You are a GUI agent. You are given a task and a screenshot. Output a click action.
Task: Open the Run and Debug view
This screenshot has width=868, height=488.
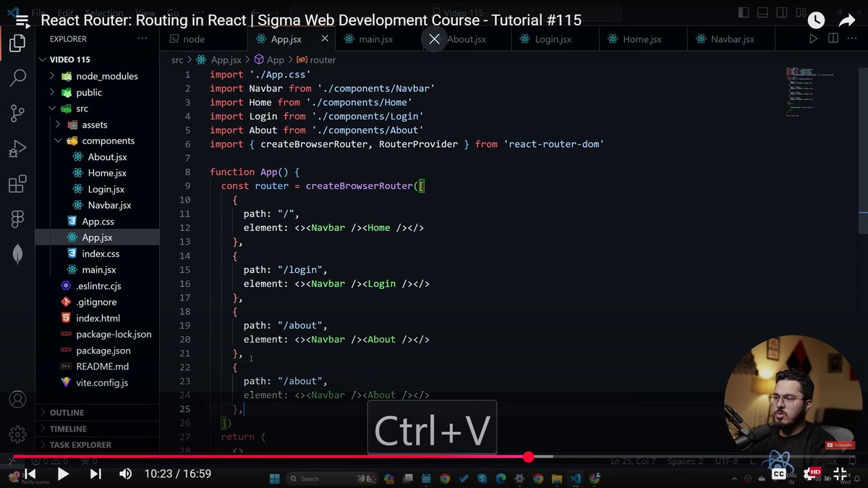point(17,148)
